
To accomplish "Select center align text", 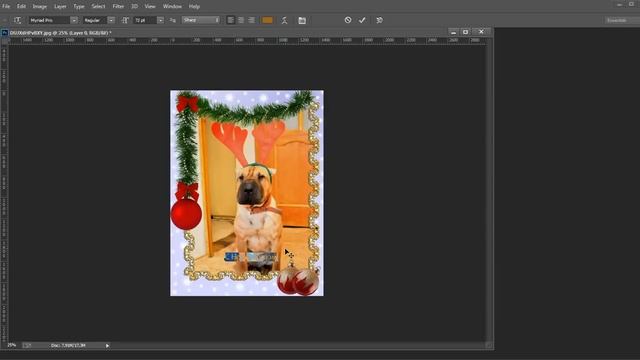I will [x=241, y=20].
